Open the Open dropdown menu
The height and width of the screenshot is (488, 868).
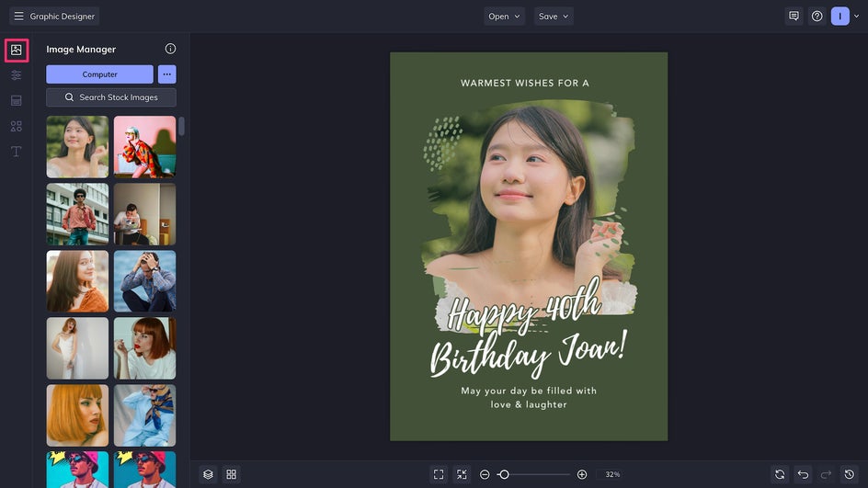pyautogui.click(x=504, y=16)
